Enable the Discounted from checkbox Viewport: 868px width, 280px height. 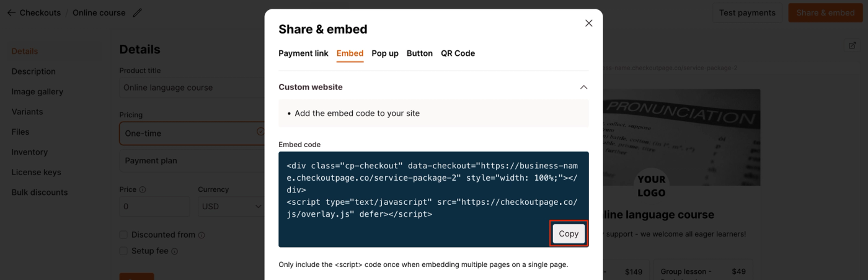pyautogui.click(x=123, y=235)
